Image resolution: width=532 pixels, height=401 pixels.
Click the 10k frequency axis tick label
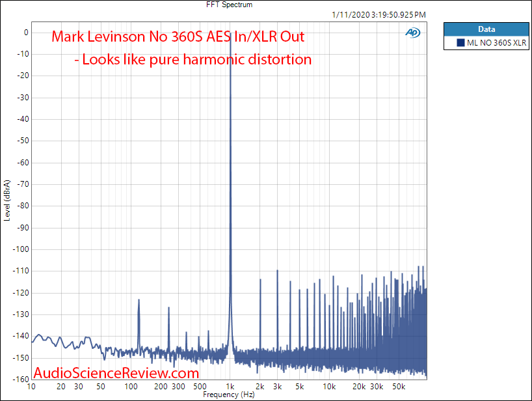click(329, 387)
